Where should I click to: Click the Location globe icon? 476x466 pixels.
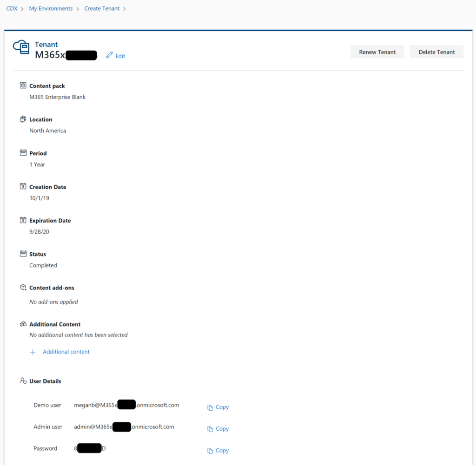coord(23,119)
